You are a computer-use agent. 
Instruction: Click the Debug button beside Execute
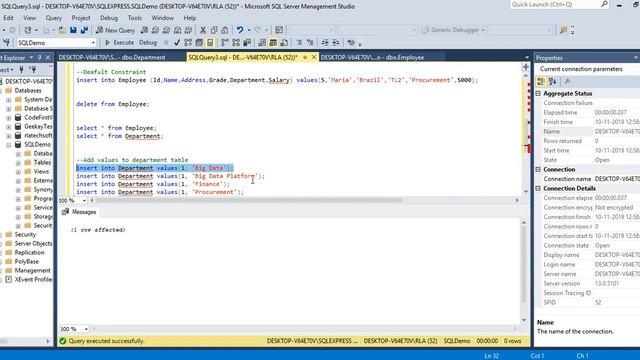tap(148, 42)
